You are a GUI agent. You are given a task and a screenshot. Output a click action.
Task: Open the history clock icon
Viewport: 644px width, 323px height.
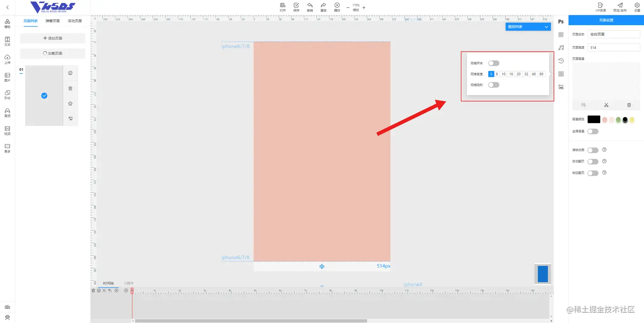tap(561, 61)
